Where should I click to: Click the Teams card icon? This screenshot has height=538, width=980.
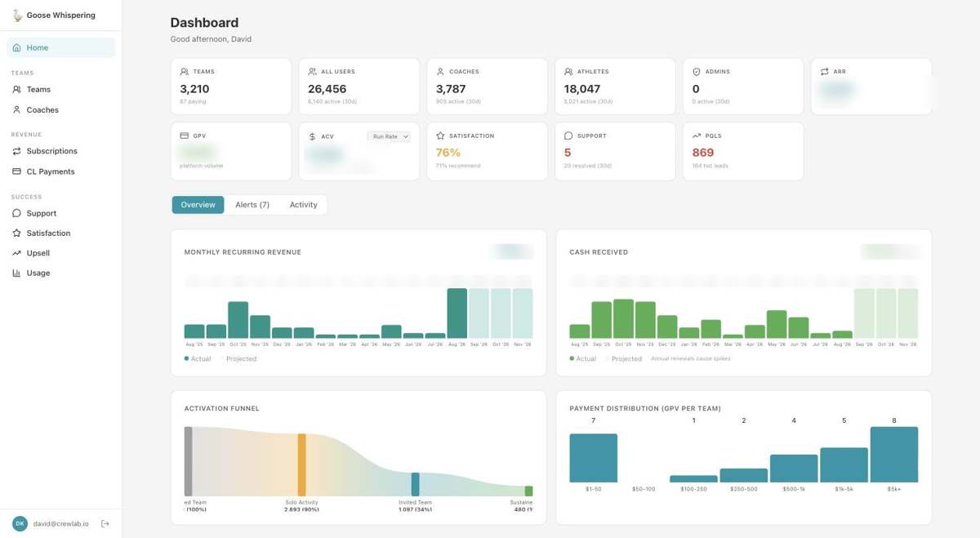click(185, 72)
